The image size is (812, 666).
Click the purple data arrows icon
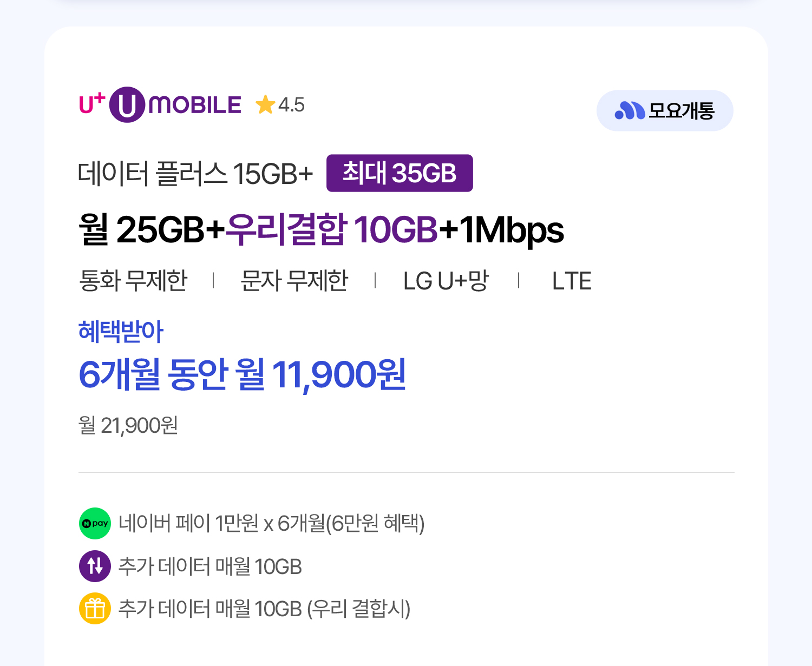click(95, 566)
